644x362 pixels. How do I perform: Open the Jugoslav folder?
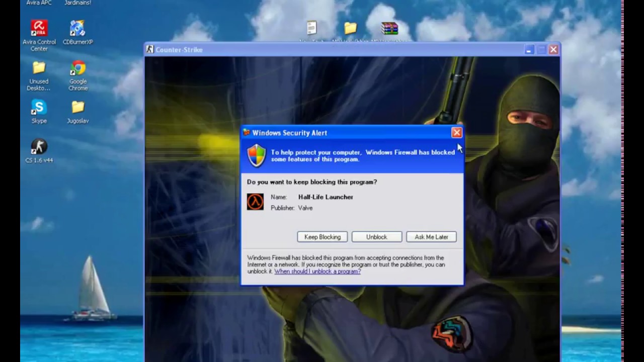77,107
